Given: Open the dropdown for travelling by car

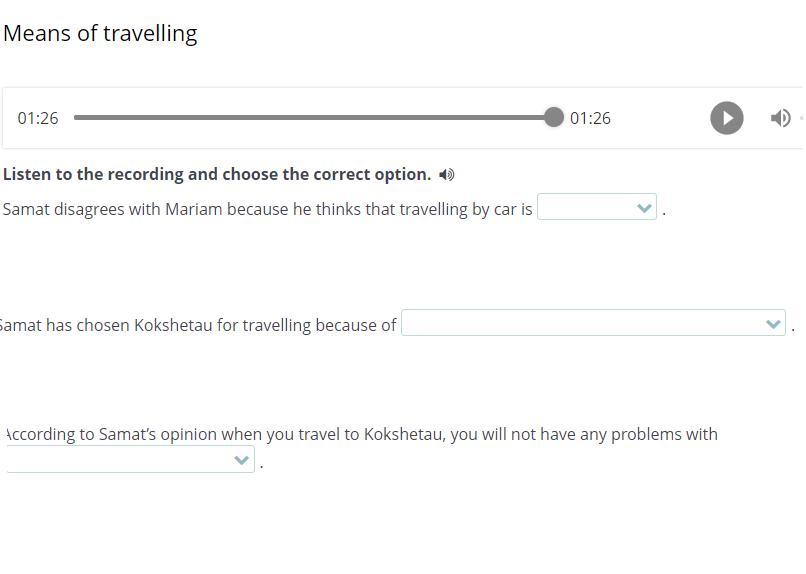Looking at the screenshot, I should pos(596,208).
